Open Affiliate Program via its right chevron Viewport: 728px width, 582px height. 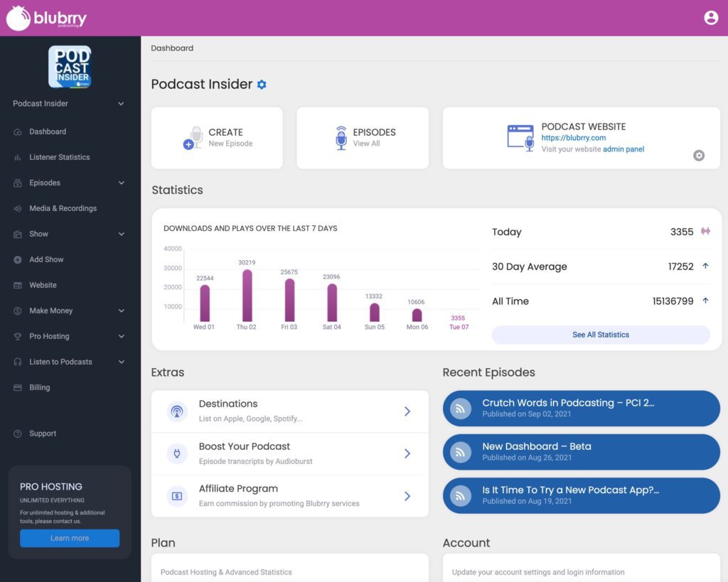pyautogui.click(x=407, y=496)
